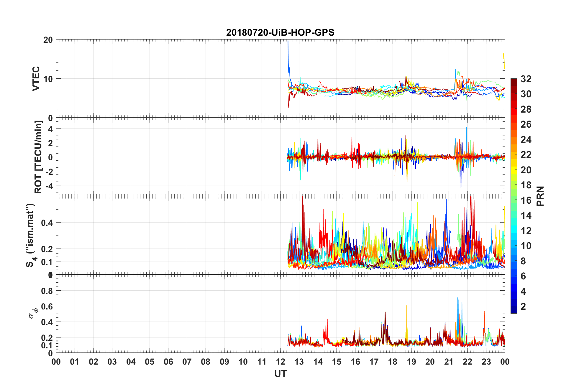Click x-axis hour tick 21
The image size is (561, 392).
tap(449, 362)
